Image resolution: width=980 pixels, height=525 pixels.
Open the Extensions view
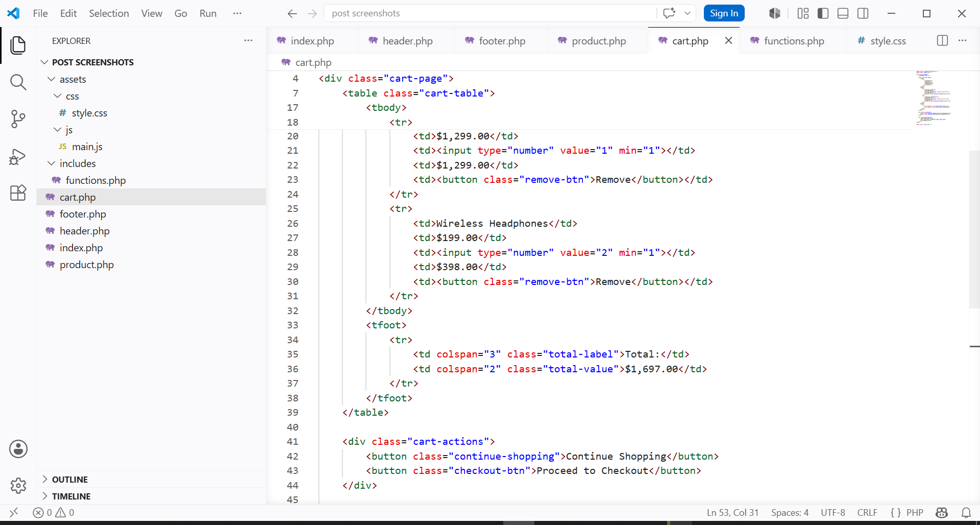(x=18, y=193)
